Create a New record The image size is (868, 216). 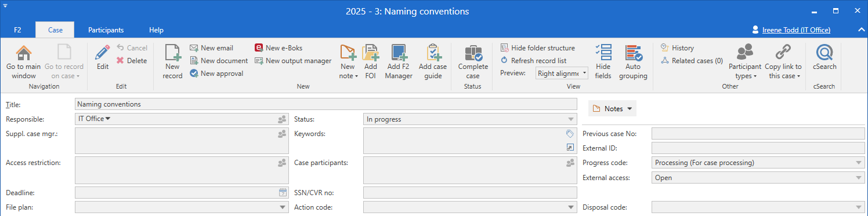[x=172, y=62]
